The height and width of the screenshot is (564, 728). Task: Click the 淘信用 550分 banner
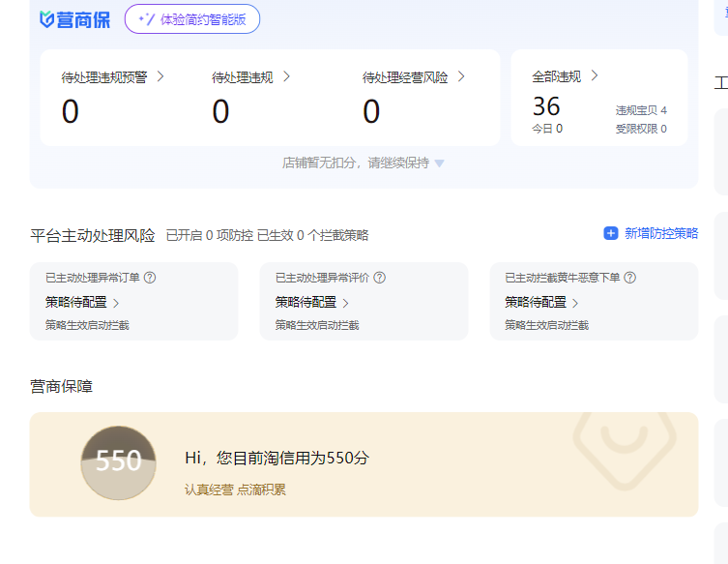click(x=364, y=464)
